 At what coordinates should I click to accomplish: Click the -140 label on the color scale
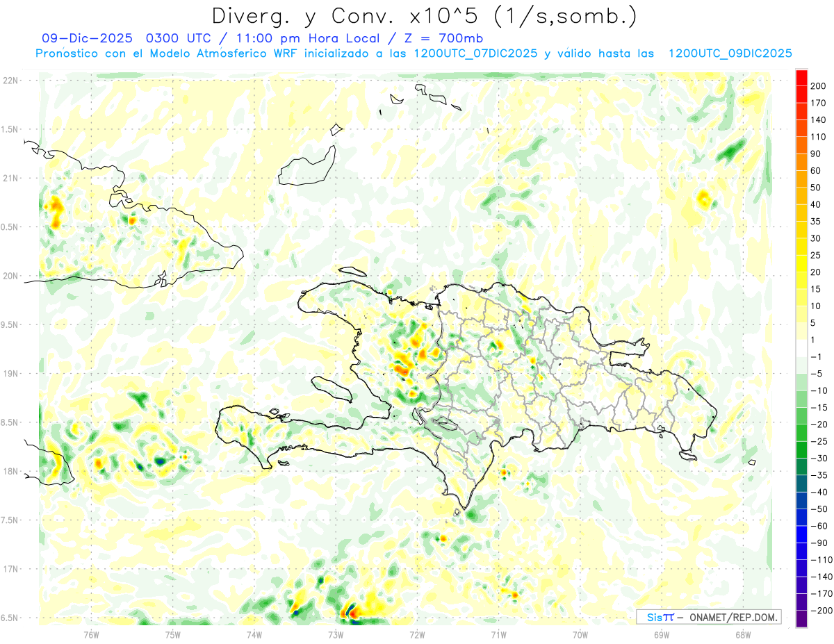pos(821,577)
